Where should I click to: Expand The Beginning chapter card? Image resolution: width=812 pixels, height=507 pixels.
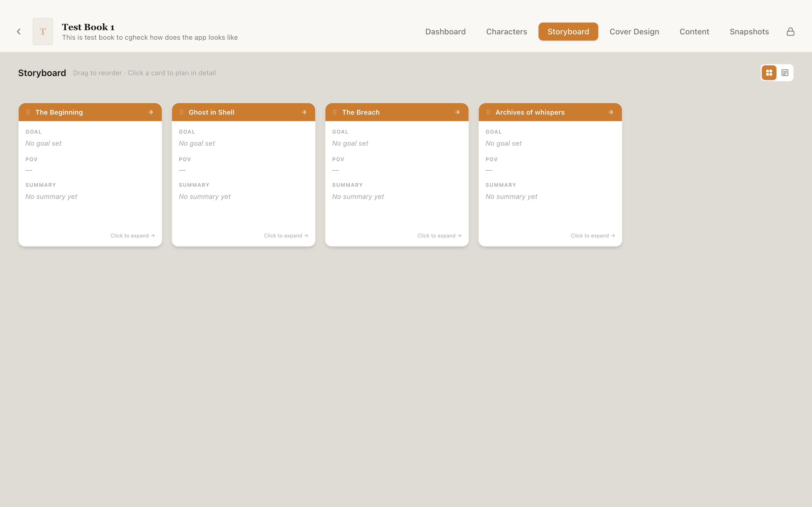coord(132,235)
